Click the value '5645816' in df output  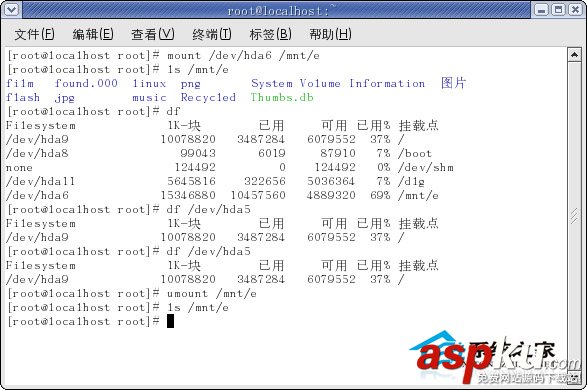(x=191, y=182)
